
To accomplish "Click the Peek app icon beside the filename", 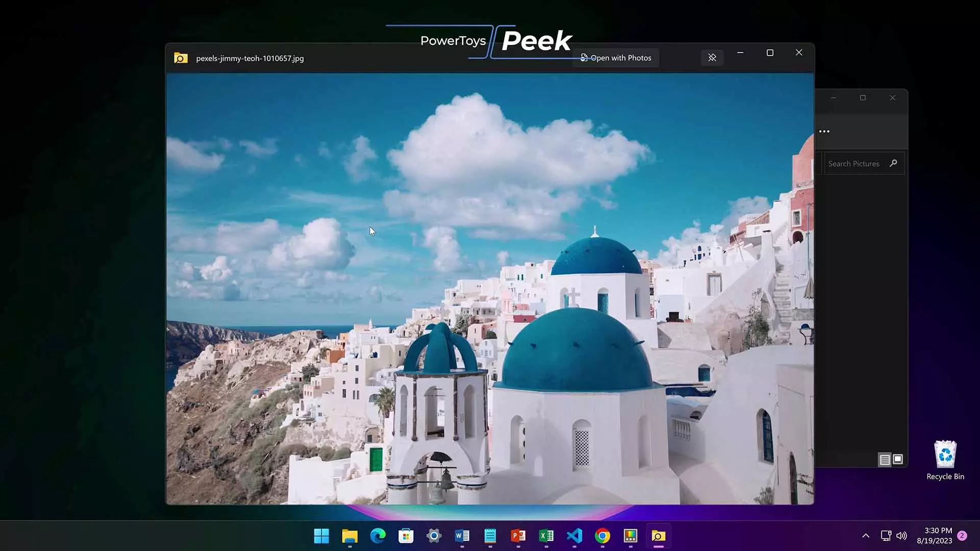I will coord(181,58).
